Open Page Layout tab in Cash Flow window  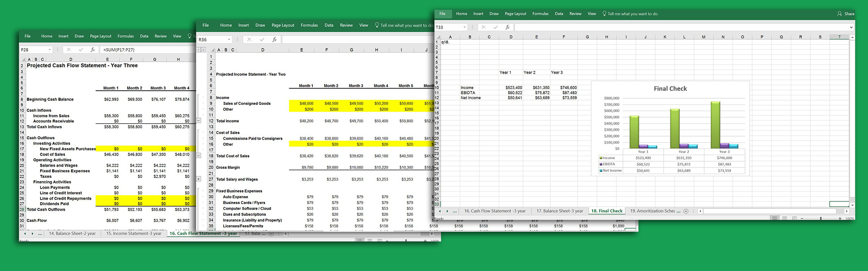coord(100,36)
